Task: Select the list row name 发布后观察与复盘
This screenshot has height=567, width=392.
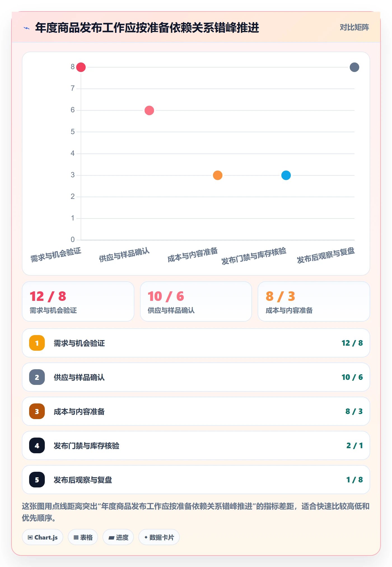Action: point(83,480)
